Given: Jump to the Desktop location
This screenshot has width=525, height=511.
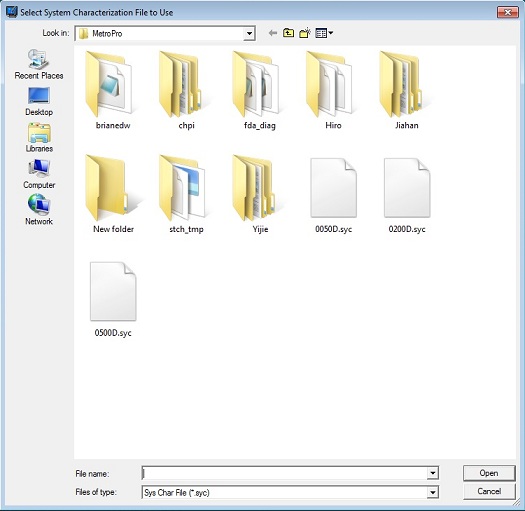Looking at the screenshot, I should coord(39,101).
